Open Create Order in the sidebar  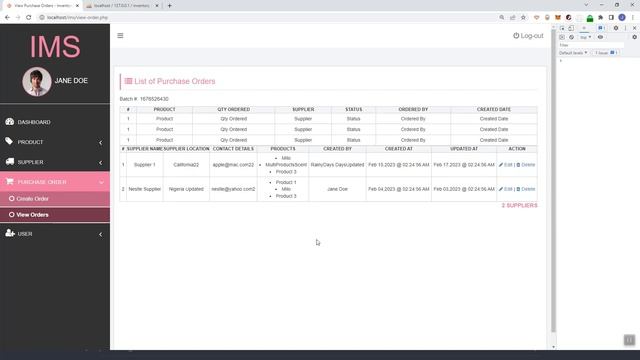coord(32,199)
